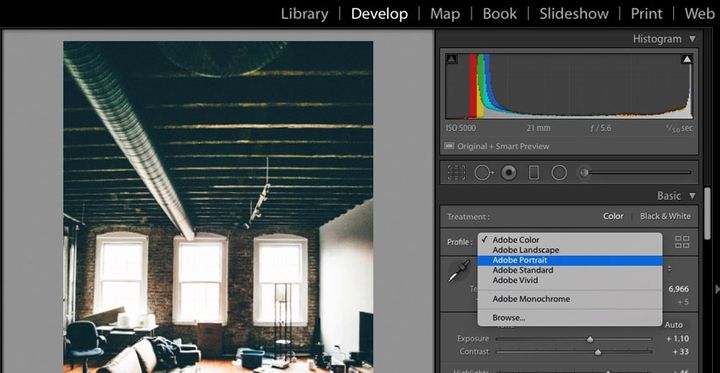Screen dimensions: 720x373
Task: Open the Print module
Action: 647,14
